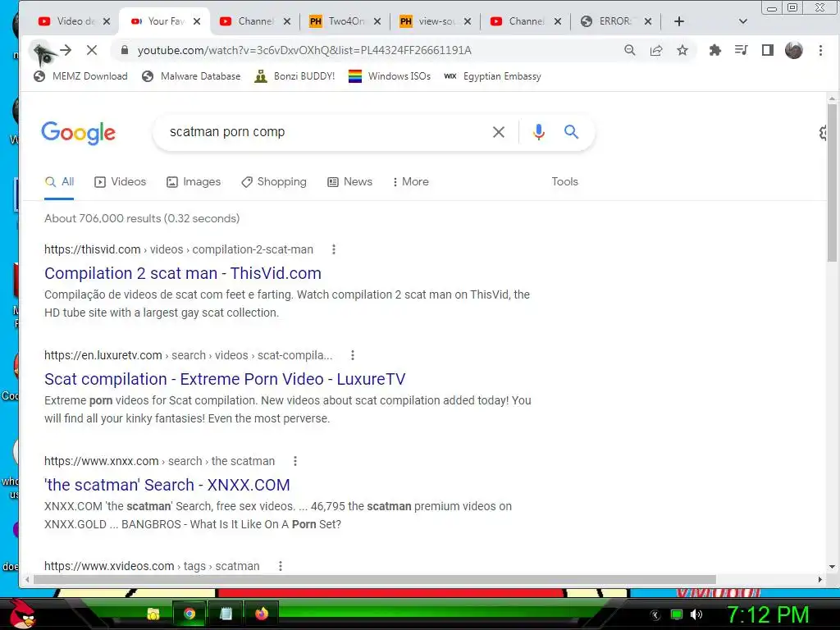Screen dimensions: 840x630
Task: Open the media controls icon
Action: pos(742,50)
